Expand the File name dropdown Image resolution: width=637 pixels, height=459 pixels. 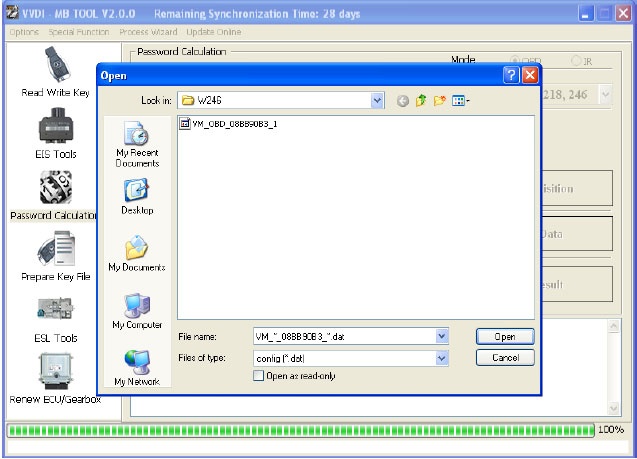[442, 337]
